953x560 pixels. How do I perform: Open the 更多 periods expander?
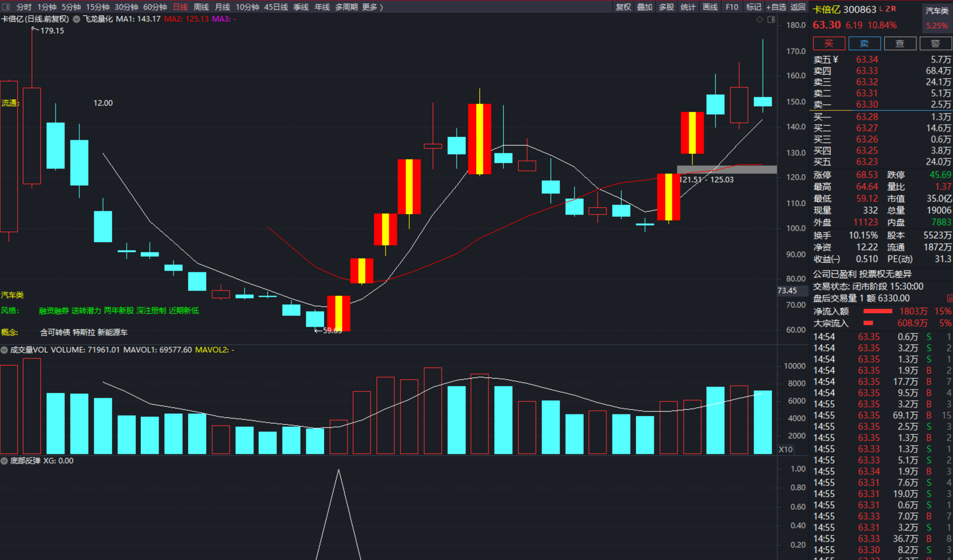(372, 7)
